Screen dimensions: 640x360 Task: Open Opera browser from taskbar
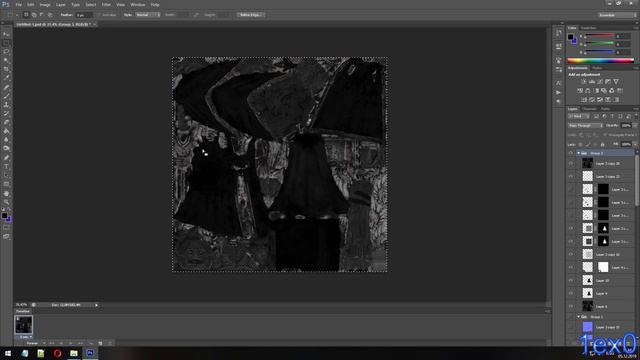(57, 353)
